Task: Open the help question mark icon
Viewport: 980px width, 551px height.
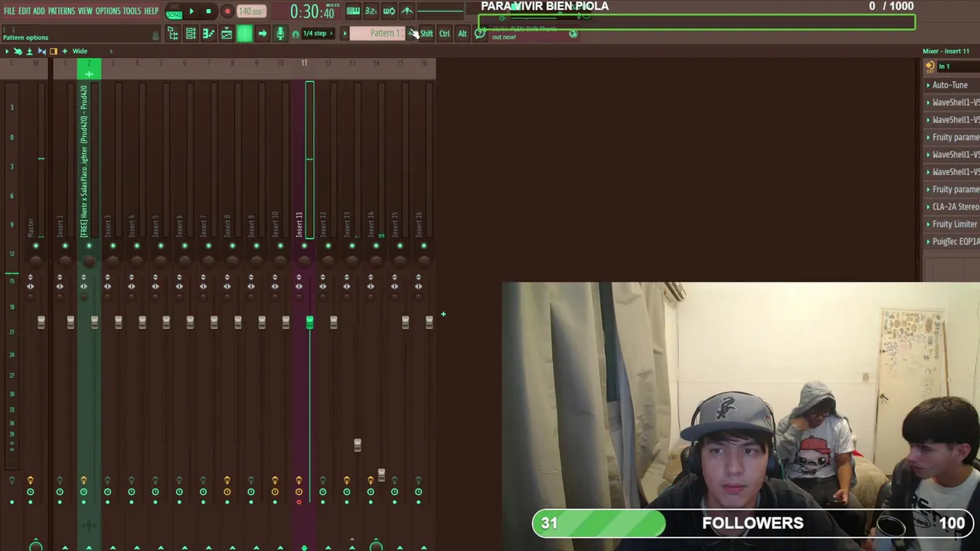Action: 479,34
